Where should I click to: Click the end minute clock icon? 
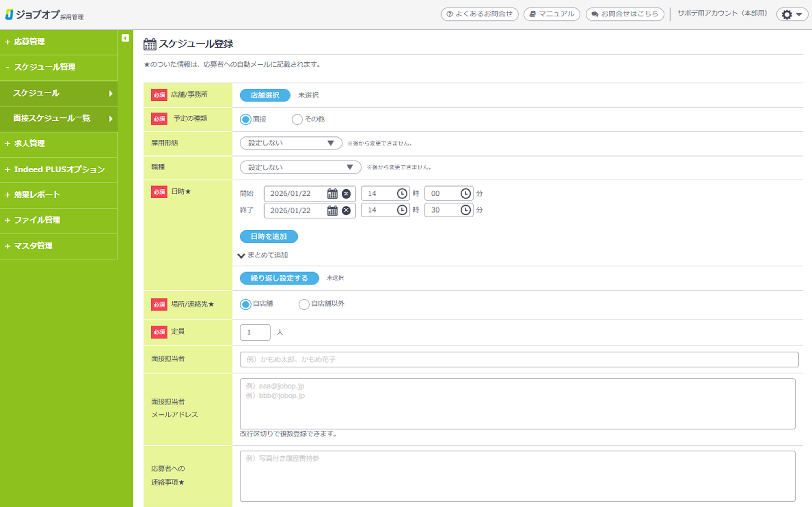[x=465, y=210]
